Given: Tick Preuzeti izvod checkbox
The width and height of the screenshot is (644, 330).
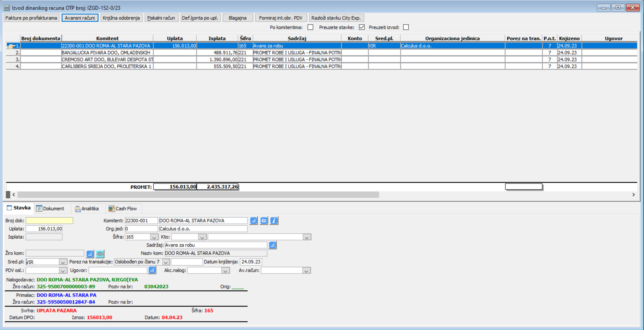Looking at the screenshot, I should [406, 27].
